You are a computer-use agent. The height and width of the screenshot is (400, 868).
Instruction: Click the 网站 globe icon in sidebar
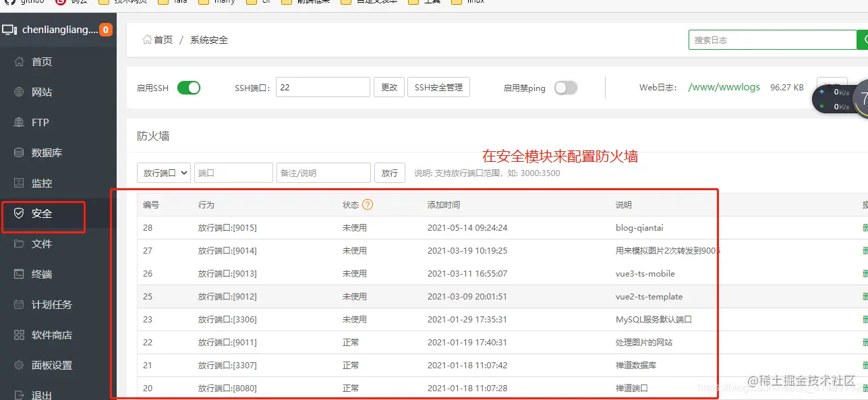19,92
